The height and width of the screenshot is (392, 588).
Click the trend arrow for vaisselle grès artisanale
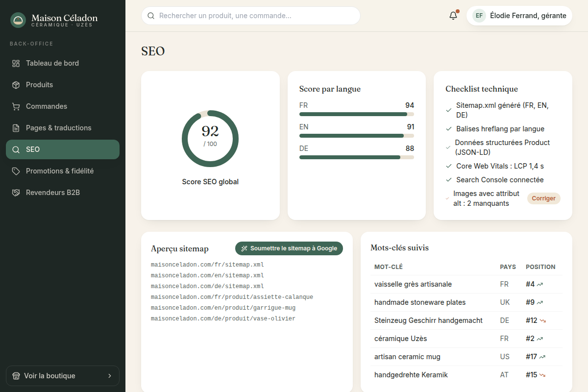(x=540, y=284)
